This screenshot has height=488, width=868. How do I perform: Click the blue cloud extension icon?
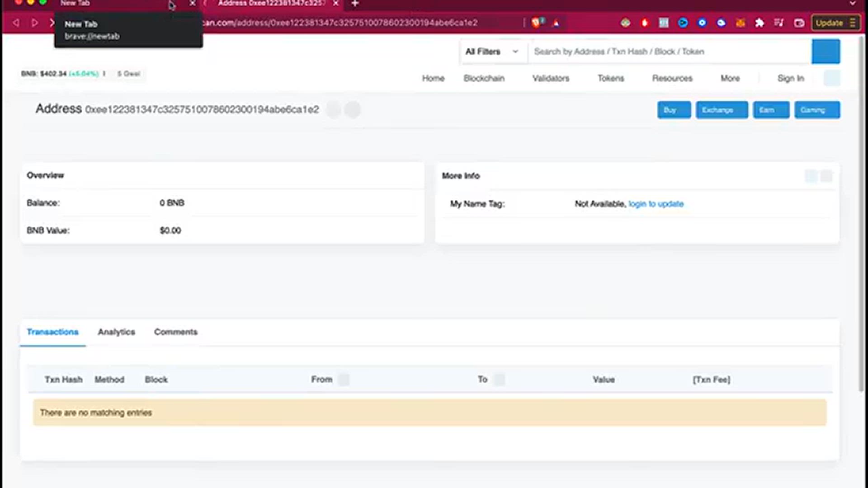[x=721, y=23]
